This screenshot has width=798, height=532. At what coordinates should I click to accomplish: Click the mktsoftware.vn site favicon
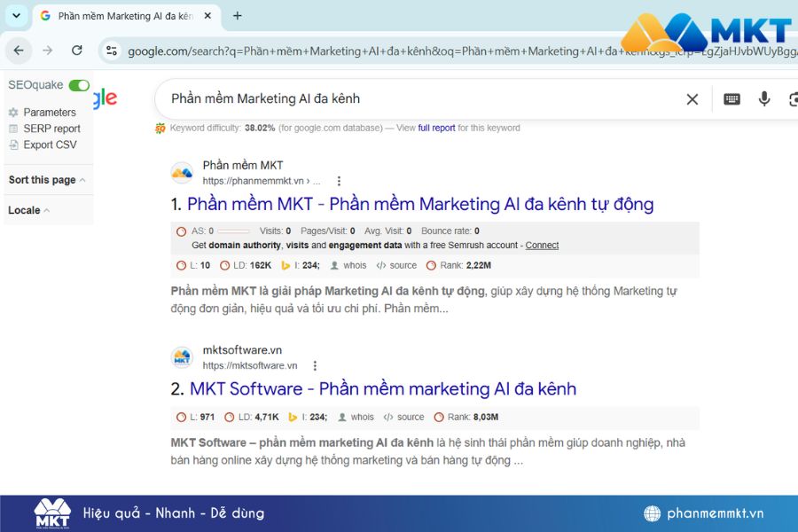(182, 357)
